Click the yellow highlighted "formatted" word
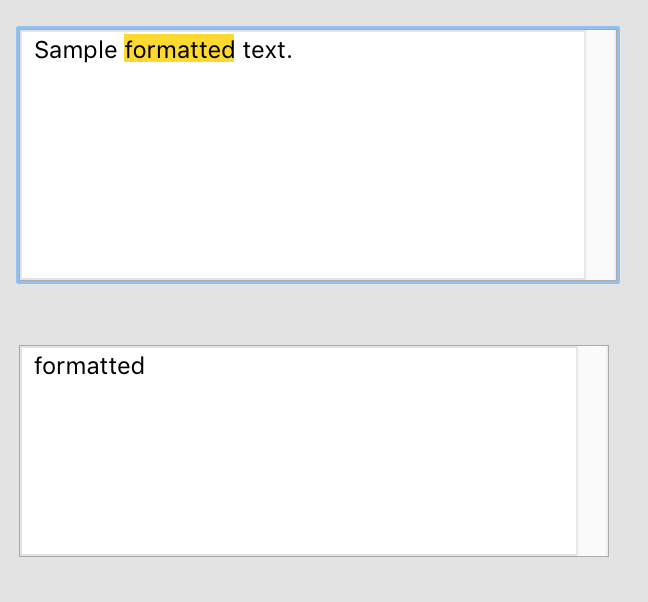 click(179, 50)
